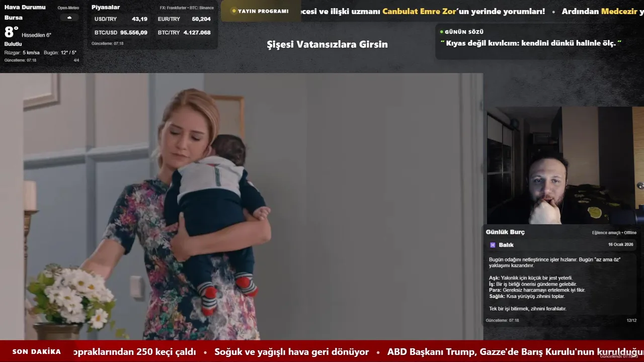Click the Bursa city name

pos(14,18)
